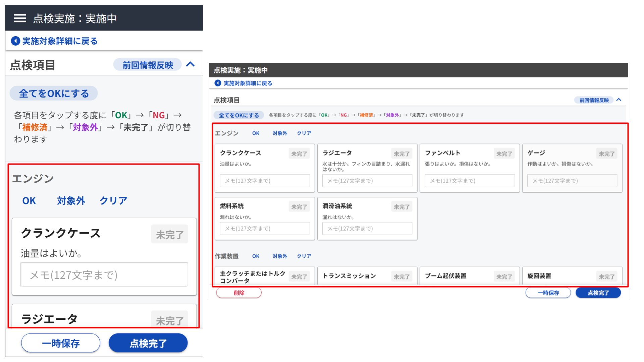The height and width of the screenshot is (362, 644).
Task: Click 削除 to delete the record
Action: 238,292
